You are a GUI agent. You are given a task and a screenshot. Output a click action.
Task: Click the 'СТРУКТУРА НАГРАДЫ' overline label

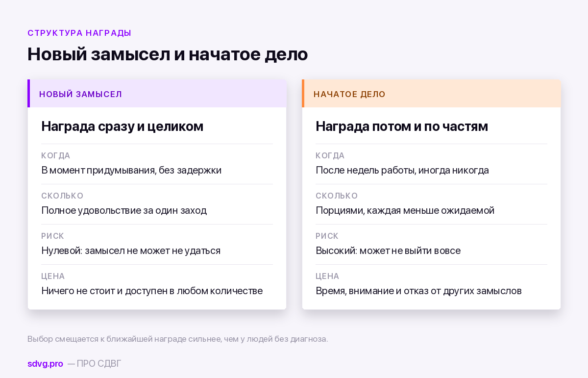[x=79, y=33]
